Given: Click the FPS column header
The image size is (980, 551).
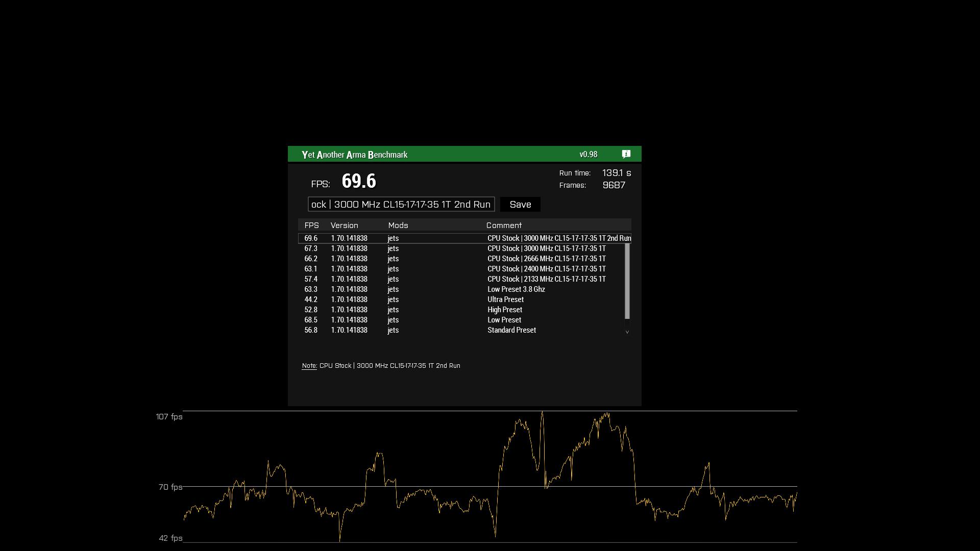Looking at the screenshot, I should pos(311,226).
